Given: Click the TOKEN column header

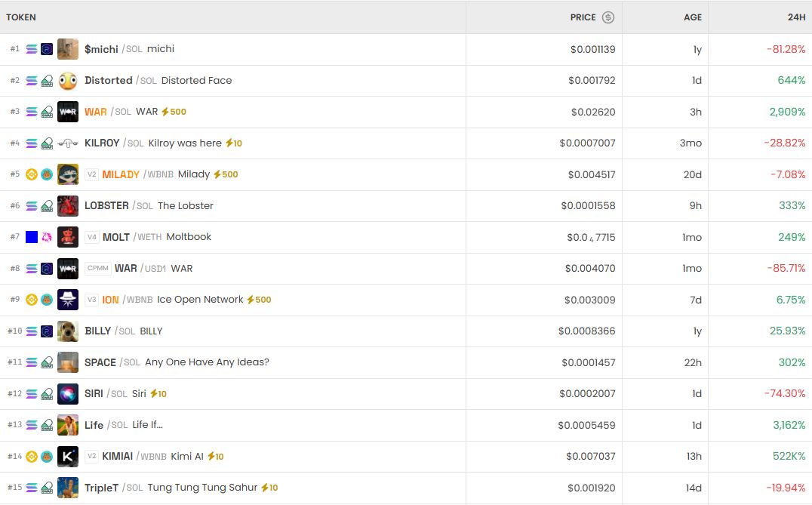Looking at the screenshot, I should tap(21, 17).
